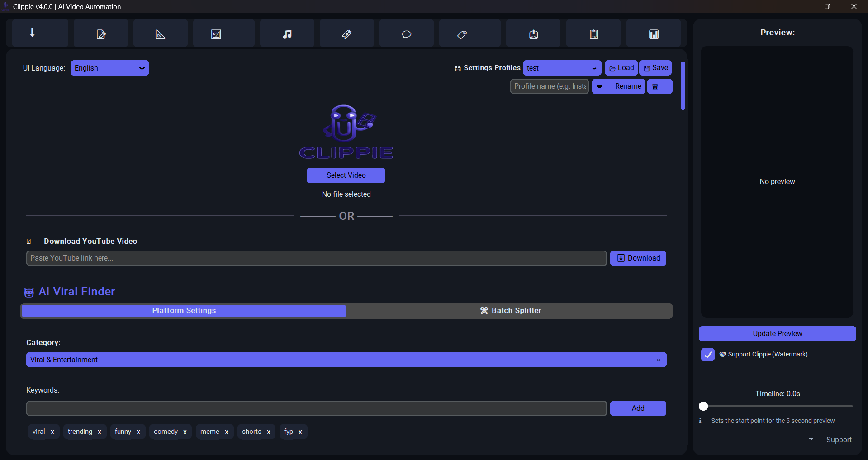Viewport: 868px width, 460px height.
Task: Click the icon beside Download YouTube Video
Action: click(x=29, y=242)
